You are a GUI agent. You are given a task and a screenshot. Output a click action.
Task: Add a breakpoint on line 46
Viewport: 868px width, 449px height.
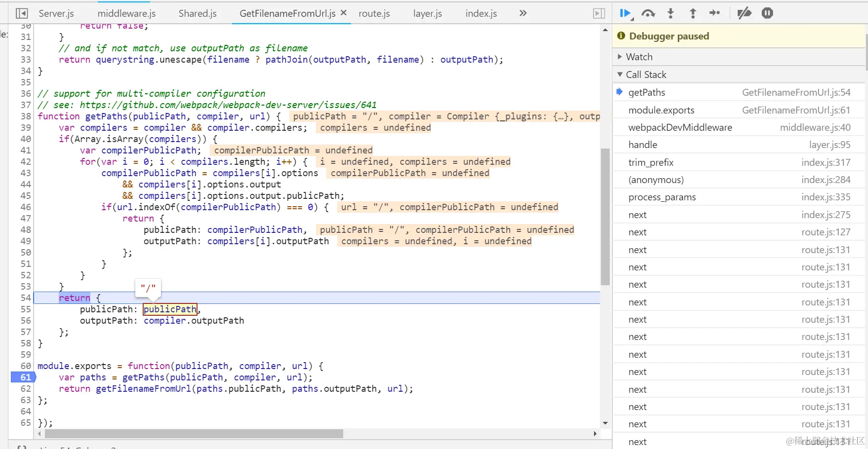[26, 207]
